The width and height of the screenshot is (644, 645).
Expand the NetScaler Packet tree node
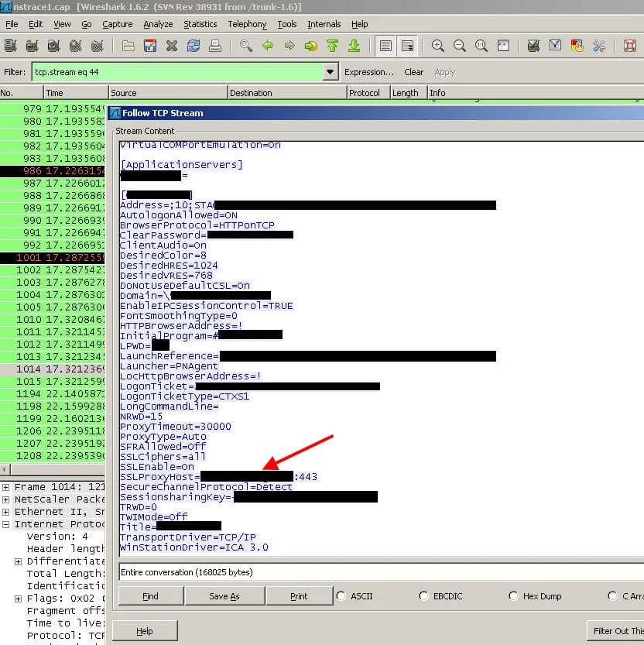(5, 499)
